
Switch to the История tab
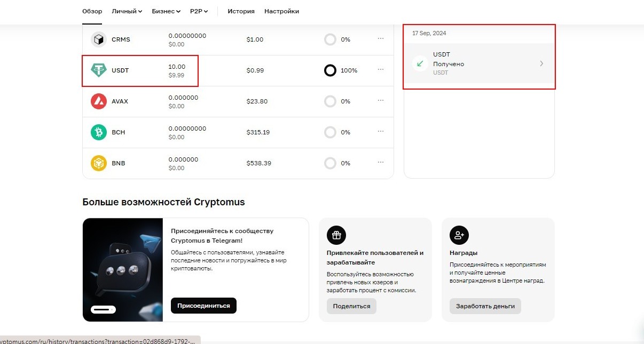241,11
